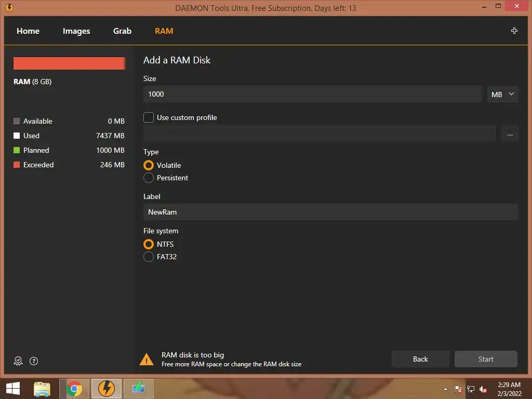Choose the NTFS file system
532x399 pixels.
coord(149,244)
